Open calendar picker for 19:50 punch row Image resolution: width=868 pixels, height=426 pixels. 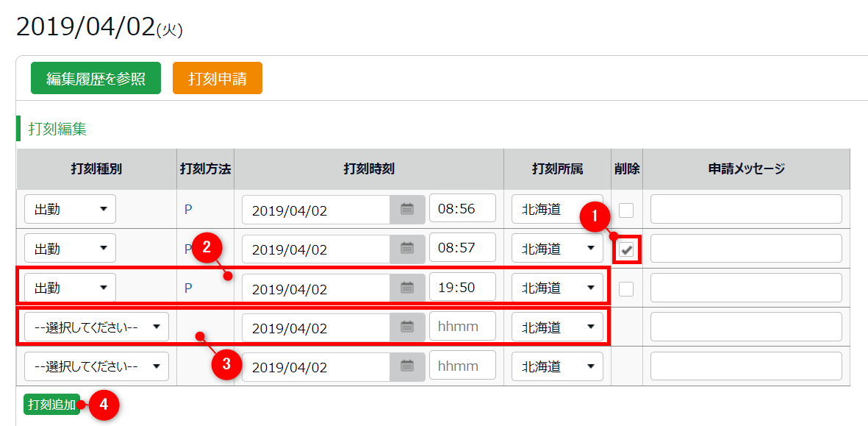coord(407,288)
